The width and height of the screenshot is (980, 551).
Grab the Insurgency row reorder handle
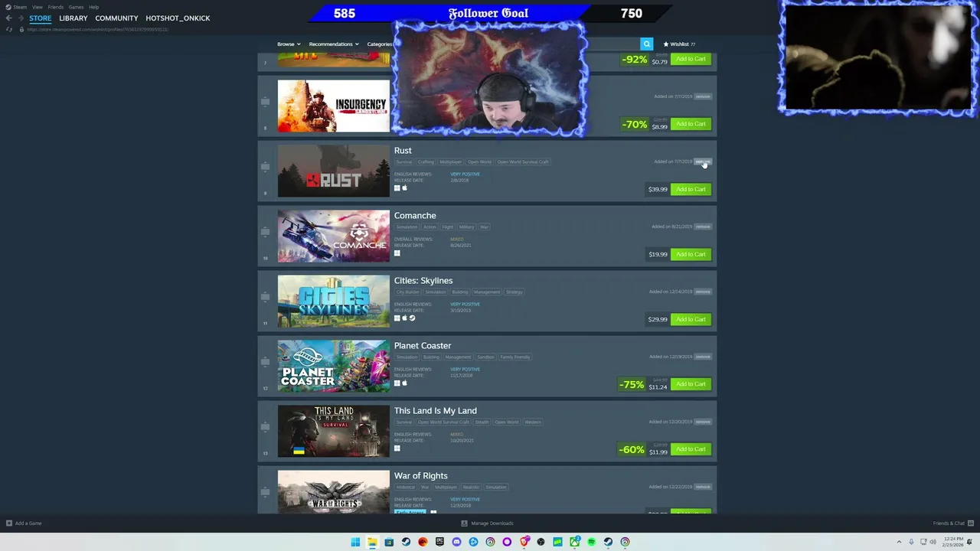(x=265, y=101)
